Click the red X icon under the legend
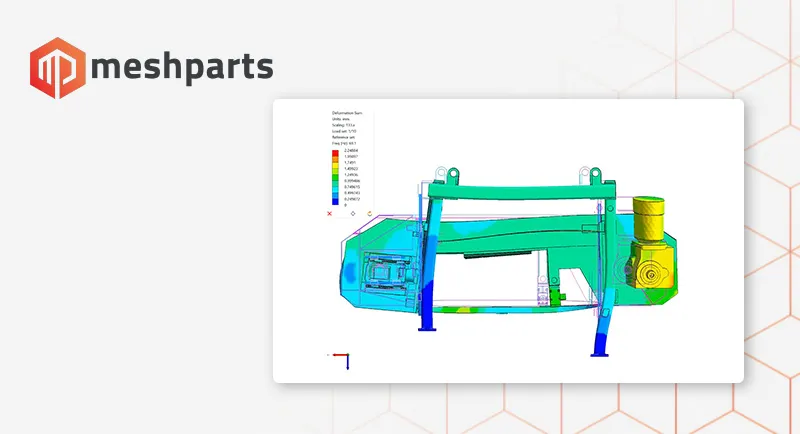 click(330, 214)
